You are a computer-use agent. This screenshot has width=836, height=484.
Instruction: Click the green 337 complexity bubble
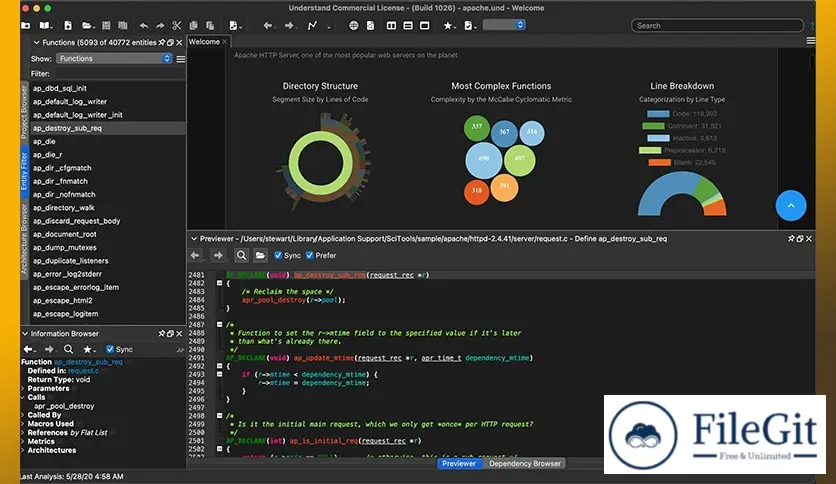[477, 127]
